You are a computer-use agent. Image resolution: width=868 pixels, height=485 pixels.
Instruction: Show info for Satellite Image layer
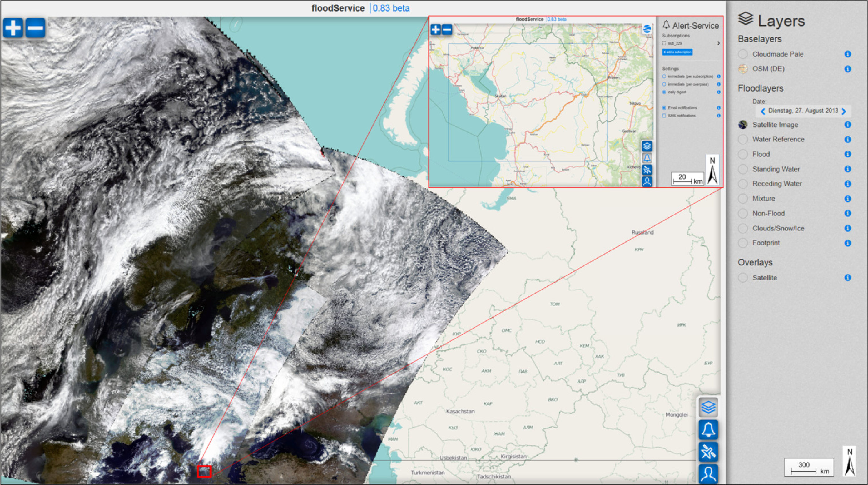coord(848,125)
